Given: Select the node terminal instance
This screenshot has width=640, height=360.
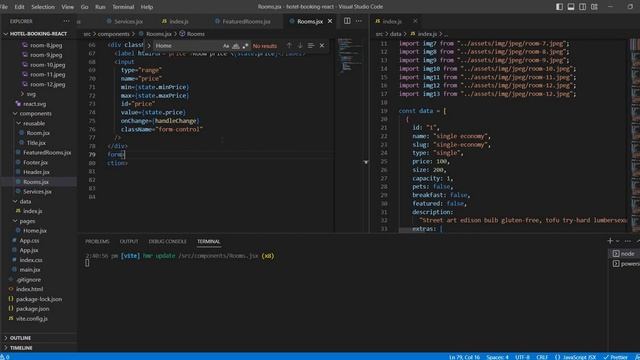Looking at the screenshot, I should click(624, 253).
